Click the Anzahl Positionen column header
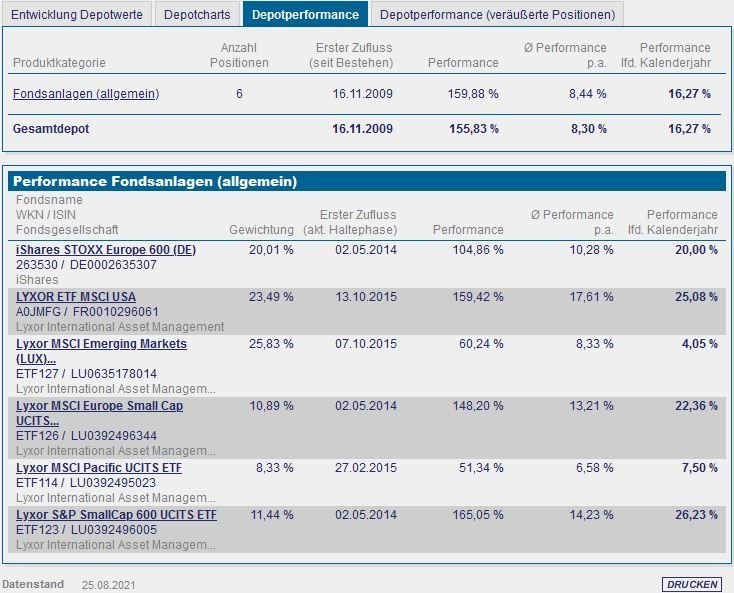This screenshot has width=734, height=593. click(x=239, y=55)
